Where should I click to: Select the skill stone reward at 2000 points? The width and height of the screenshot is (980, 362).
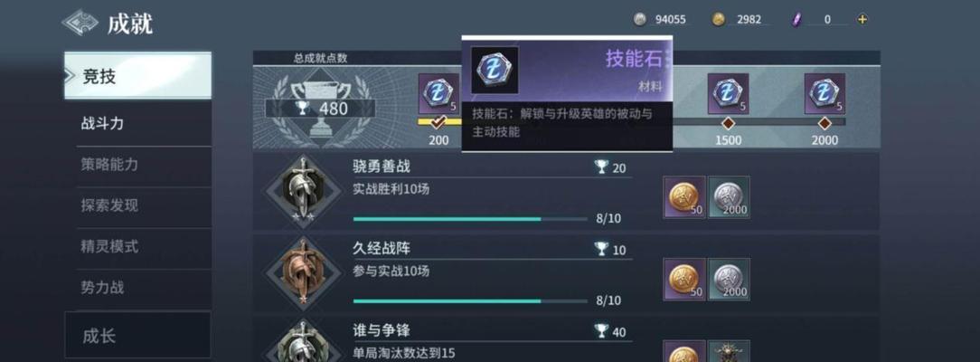pos(825,94)
